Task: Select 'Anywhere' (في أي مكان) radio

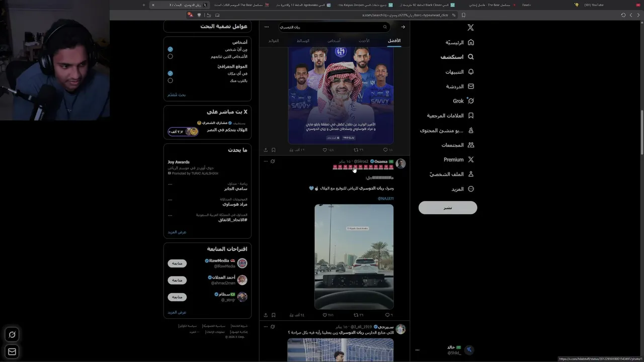Action: point(170,73)
